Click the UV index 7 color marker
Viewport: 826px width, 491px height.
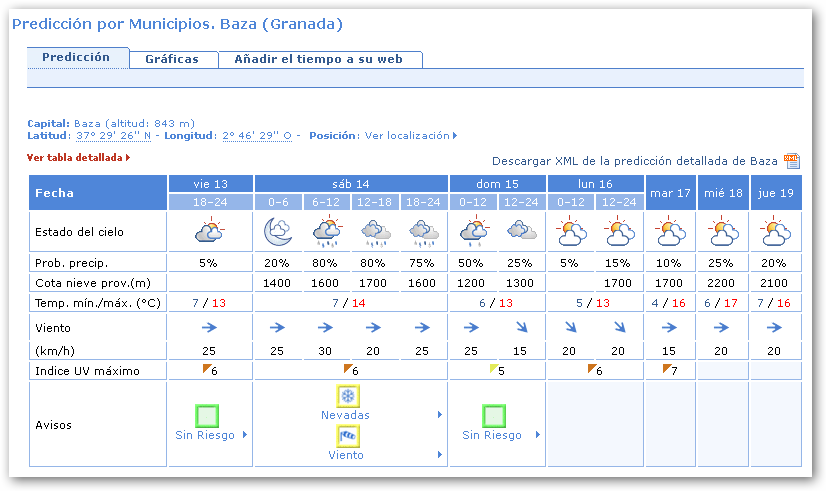(x=667, y=368)
